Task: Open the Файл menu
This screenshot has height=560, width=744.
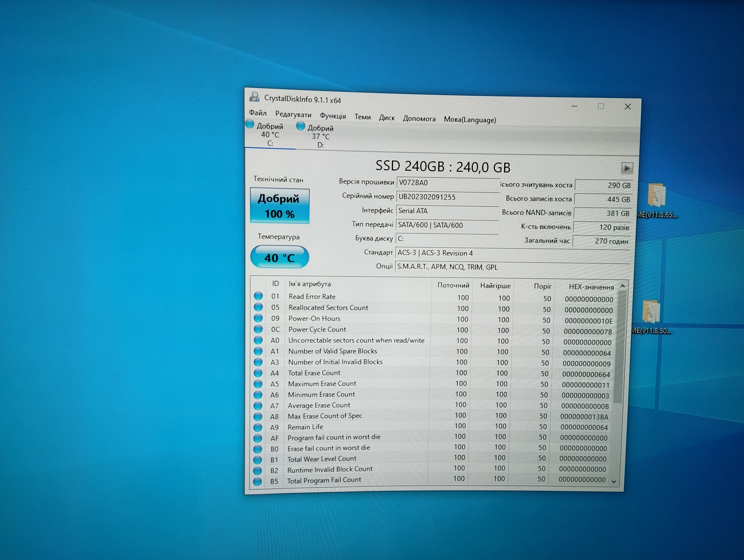Action: tap(258, 113)
